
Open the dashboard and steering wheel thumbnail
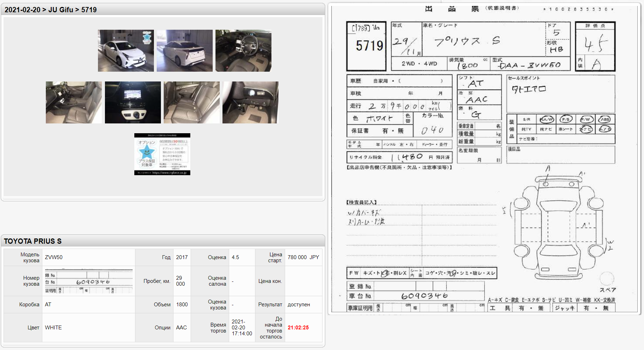[243, 51]
